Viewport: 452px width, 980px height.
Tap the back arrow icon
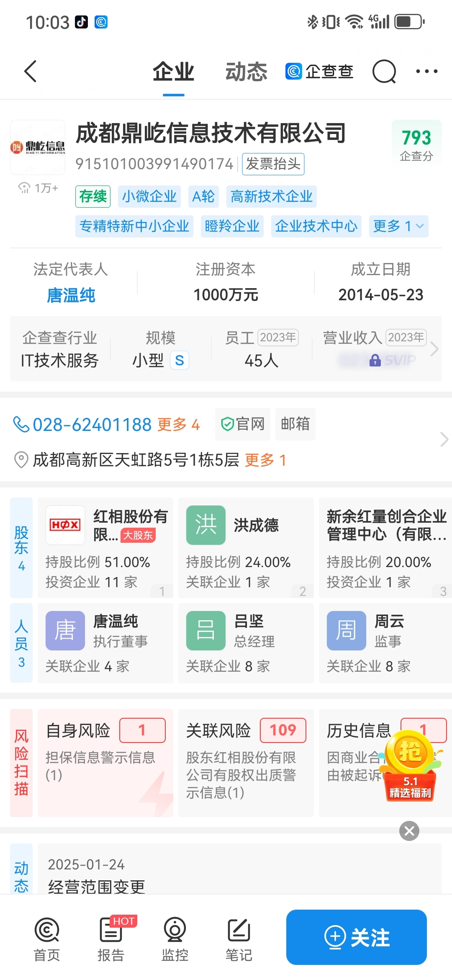point(31,71)
